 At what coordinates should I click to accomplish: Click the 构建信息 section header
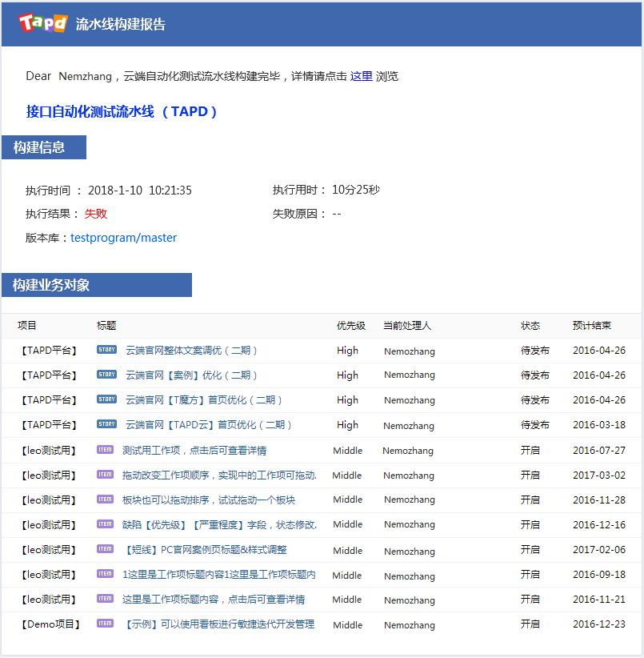(44, 147)
